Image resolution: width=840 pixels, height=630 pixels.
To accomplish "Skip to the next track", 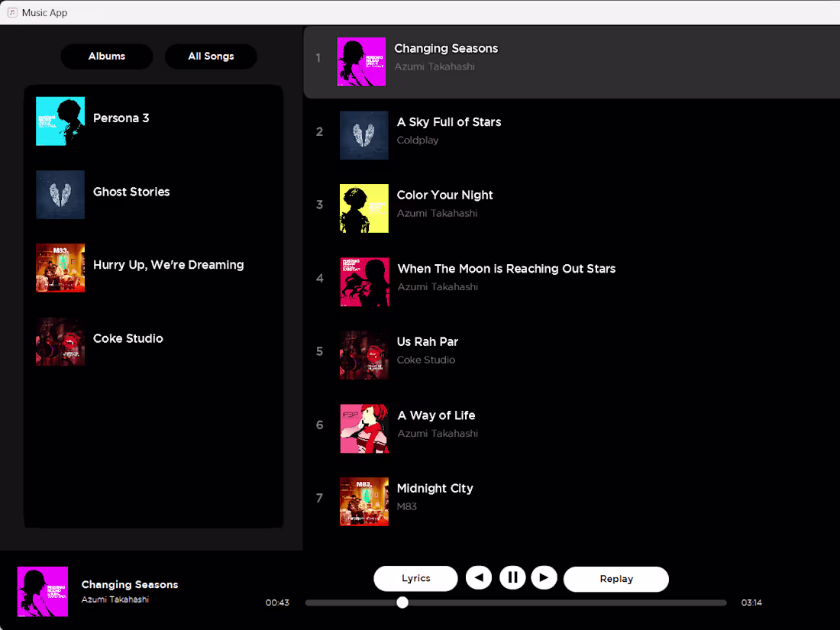I will (x=544, y=577).
